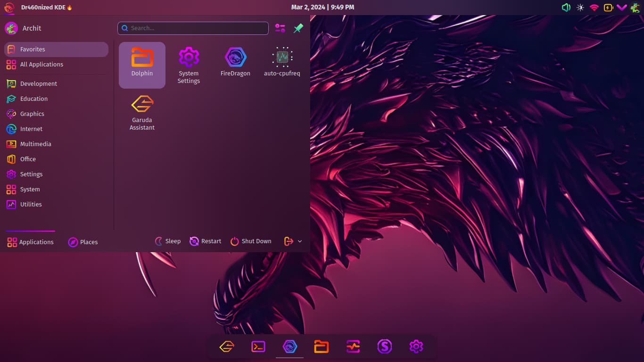This screenshot has height=362, width=644.
Task: Open the Graphics category
Action: click(x=57, y=114)
